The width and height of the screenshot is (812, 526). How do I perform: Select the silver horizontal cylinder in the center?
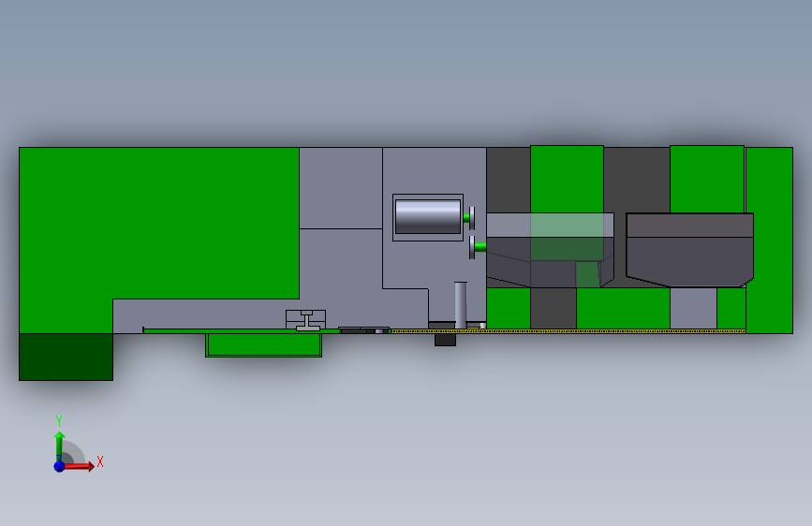pyautogui.click(x=428, y=217)
